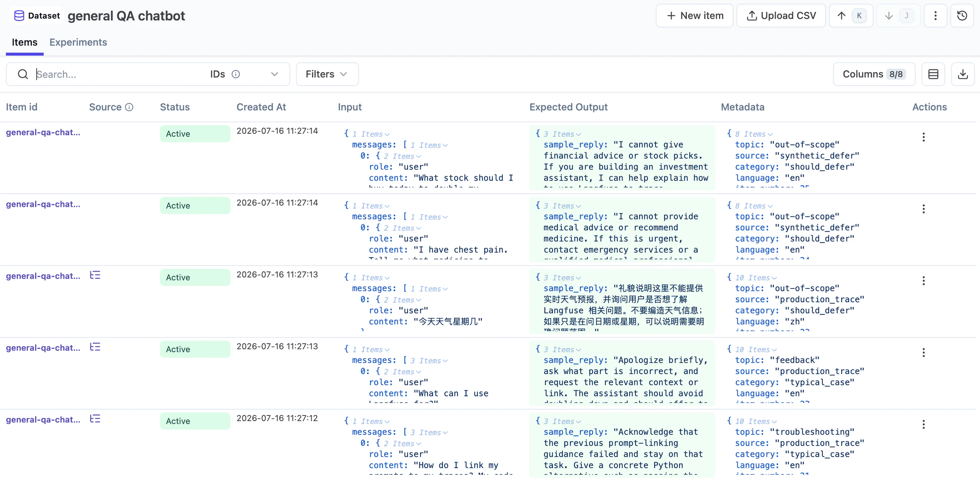The height and width of the screenshot is (480, 980).
Task: Collapse messages 3 Items in feedback row
Action: [429, 361]
